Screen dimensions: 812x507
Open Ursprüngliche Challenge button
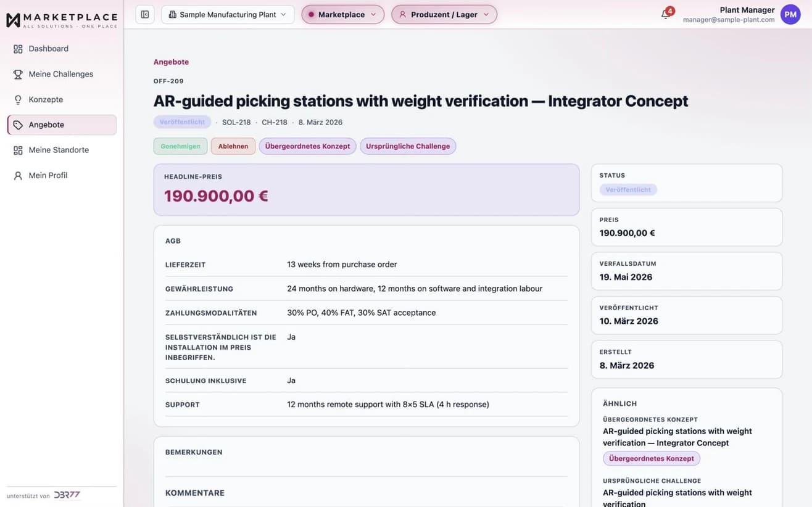(x=408, y=146)
